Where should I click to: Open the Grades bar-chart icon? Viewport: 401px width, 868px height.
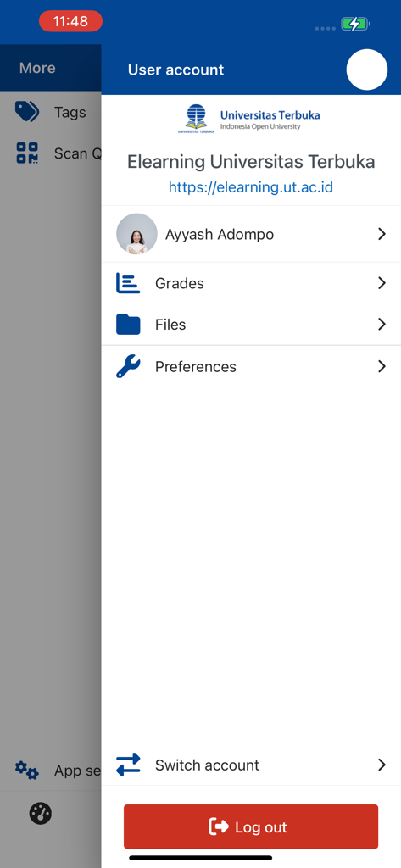point(128,283)
